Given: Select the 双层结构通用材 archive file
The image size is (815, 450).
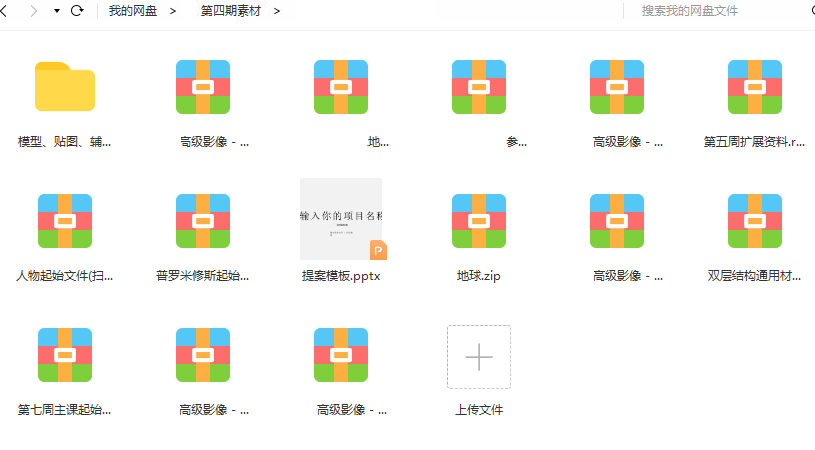Looking at the screenshot, I should click(755, 221).
